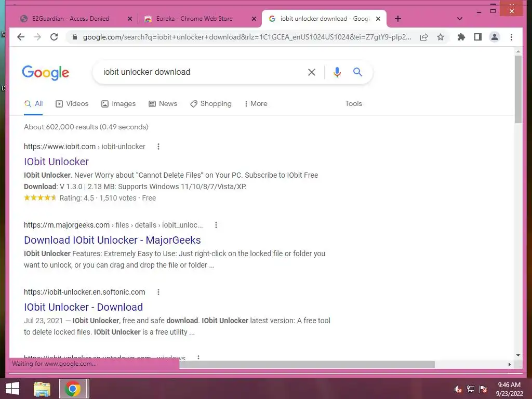This screenshot has height=399, width=532.
Task: Select the Videos results tab
Action: [x=72, y=104]
